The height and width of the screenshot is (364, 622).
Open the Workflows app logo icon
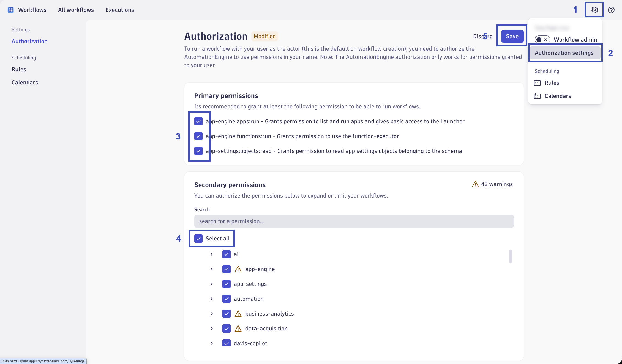click(x=10, y=10)
